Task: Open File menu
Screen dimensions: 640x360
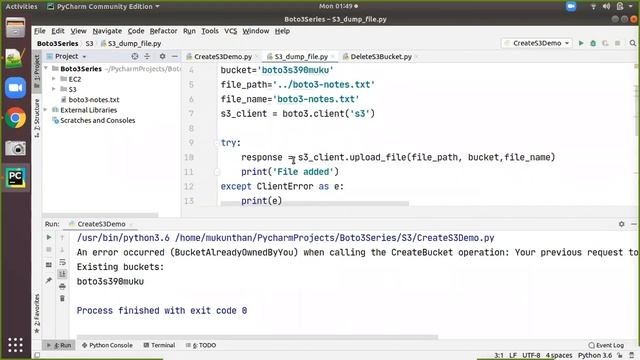Action: pyautogui.click(x=40, y=31)
